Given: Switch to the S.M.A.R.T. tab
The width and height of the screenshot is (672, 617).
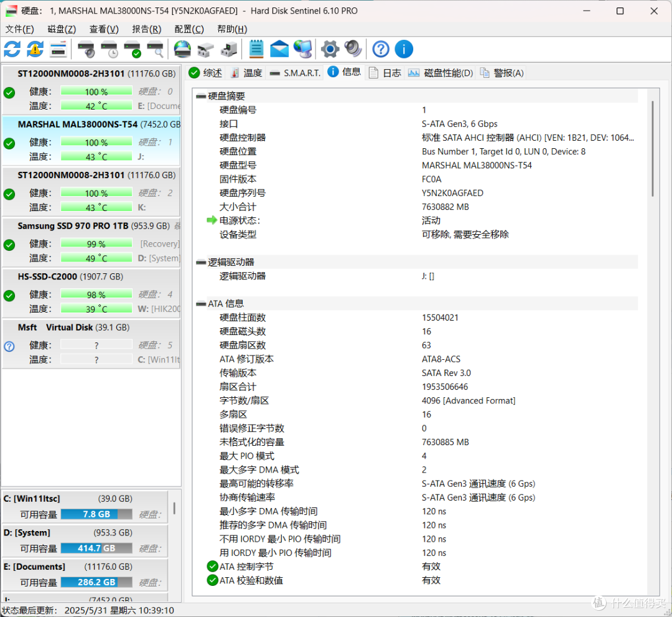Looking at the screenshot, I should pos(296,73).
